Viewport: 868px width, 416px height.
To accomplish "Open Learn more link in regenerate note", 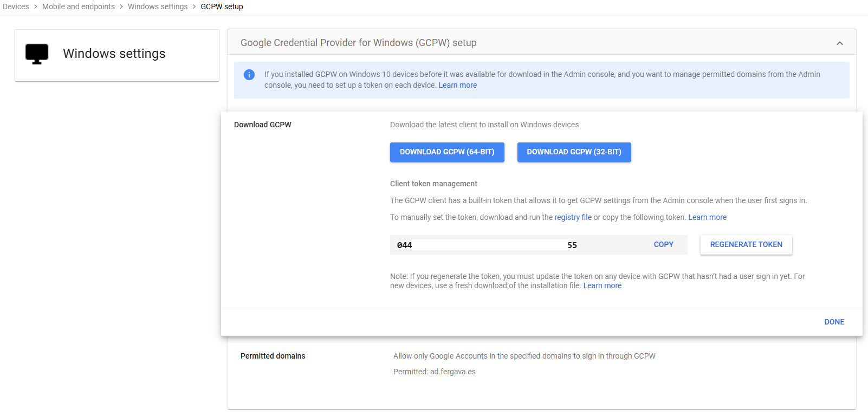I will point(603,285).
